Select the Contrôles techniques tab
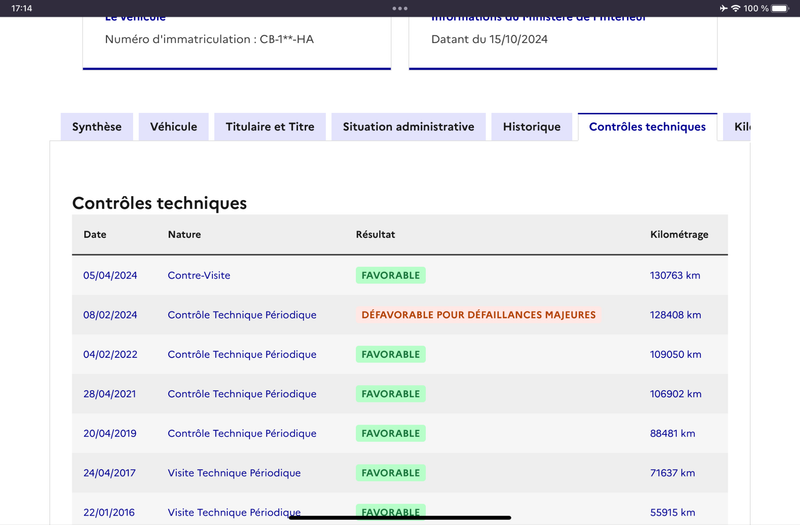 [x=647, y=127]
